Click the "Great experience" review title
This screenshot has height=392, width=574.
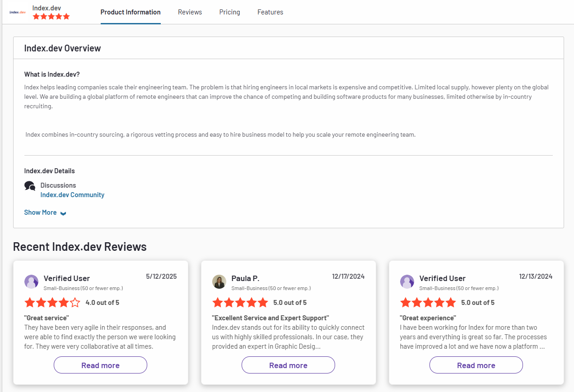pyautogui.click(x=428, y=318)
